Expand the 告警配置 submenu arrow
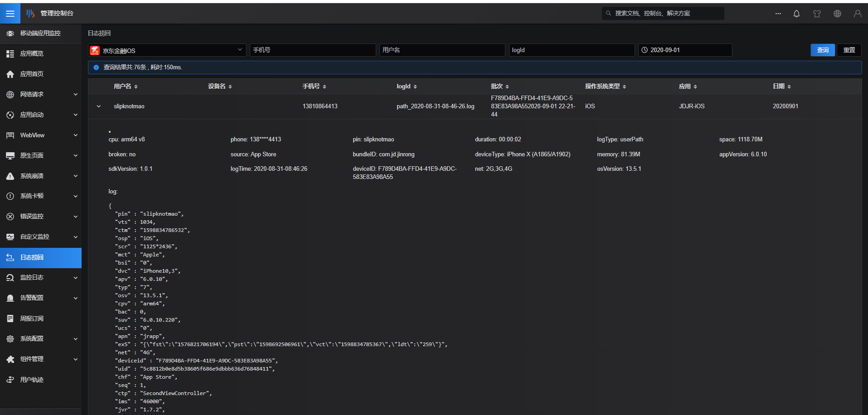This screenshot has width=868, height=415. coord(76,298)
